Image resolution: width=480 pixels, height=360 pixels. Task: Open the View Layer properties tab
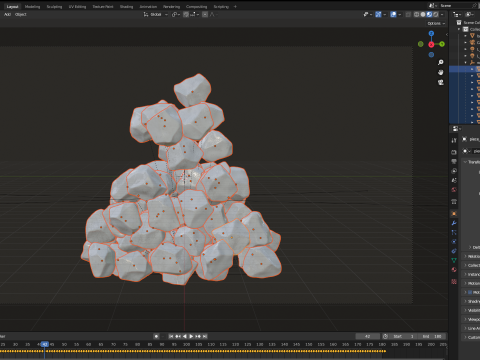coord(454,171)
